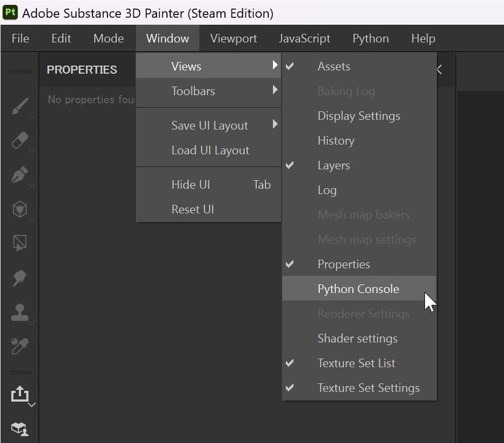
Task: Select the Material picker eyedropper tool
Action: coord(20,346)
